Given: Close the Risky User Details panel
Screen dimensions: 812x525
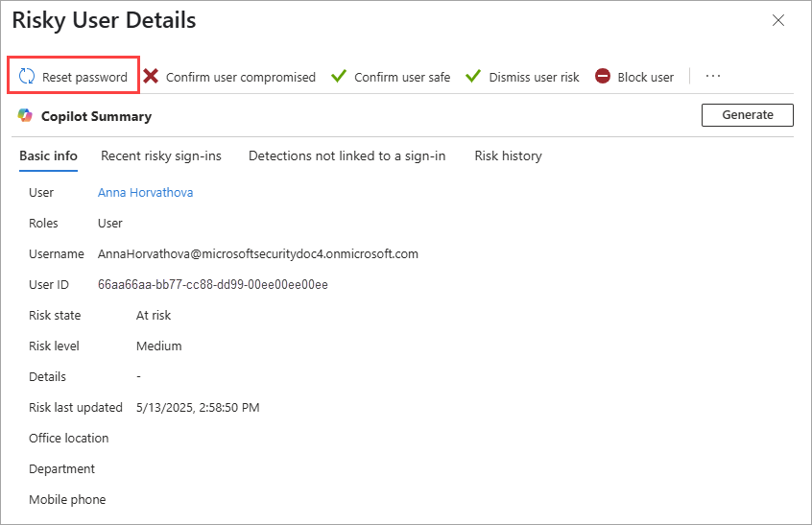Looking at the screenshot, I should point(778,20).
